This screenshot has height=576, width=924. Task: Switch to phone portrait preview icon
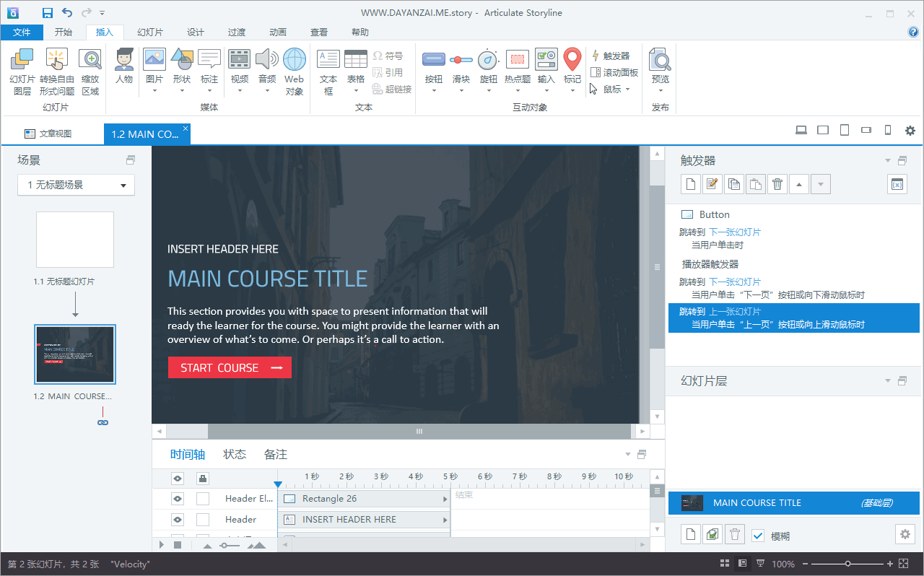coord(888,131)
